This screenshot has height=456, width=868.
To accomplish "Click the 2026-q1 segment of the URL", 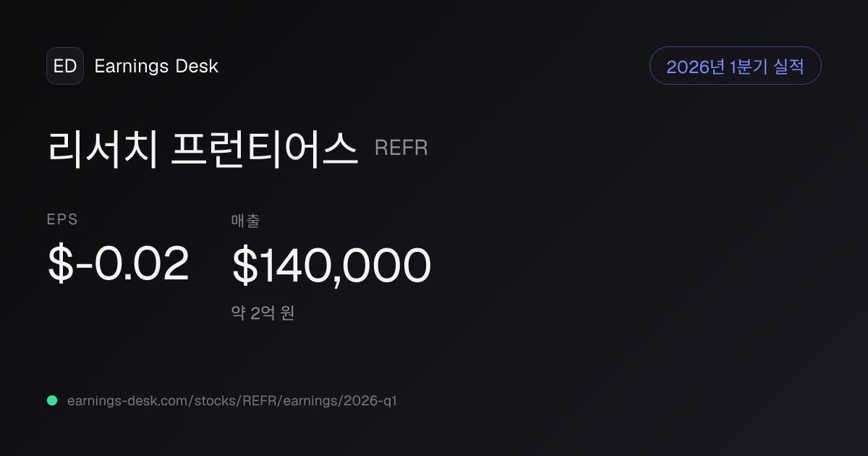I will pyautogui.click(x=370, y=400).
